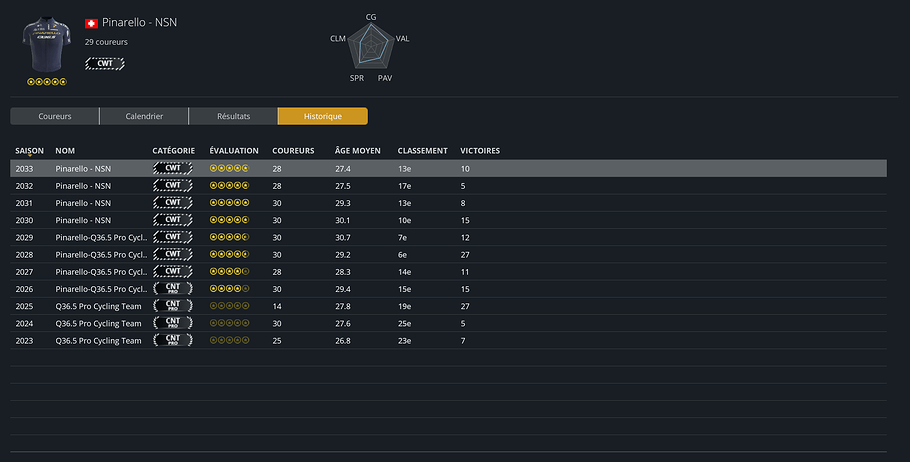The image size is (910, 462).
Task: Sort by the Victoires column header
Action: (480, 151)
